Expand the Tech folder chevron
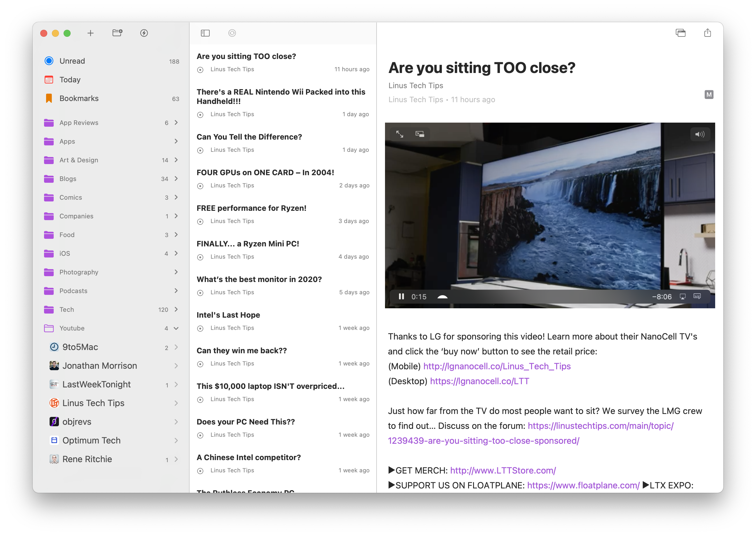This screenshot has width=756, height=536. tap(176, 309)
